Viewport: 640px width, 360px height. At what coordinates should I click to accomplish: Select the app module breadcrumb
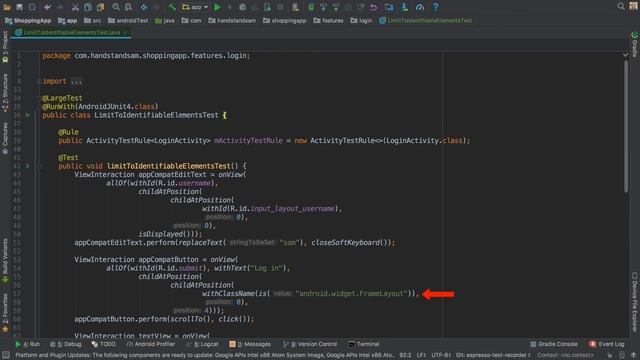67,20
